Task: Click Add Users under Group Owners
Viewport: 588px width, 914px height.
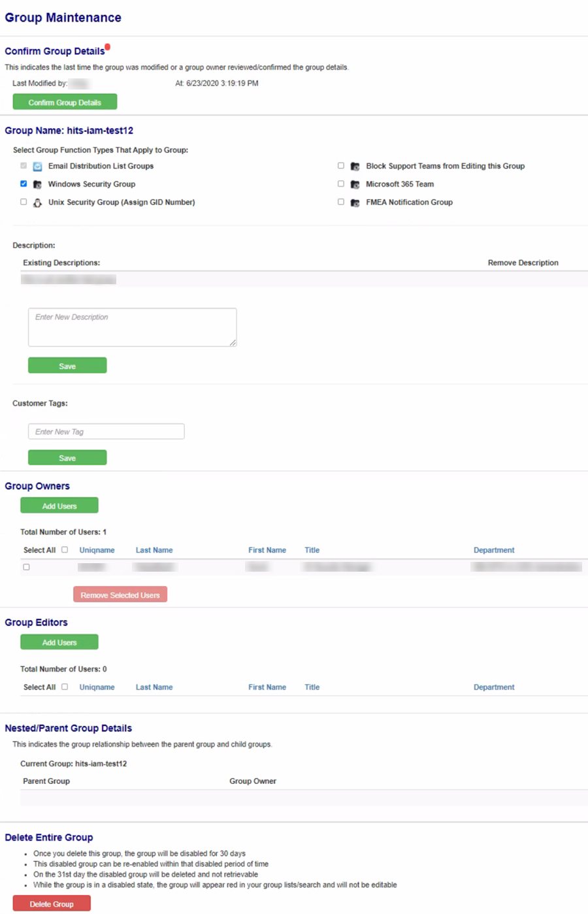Action: point(59,506)
